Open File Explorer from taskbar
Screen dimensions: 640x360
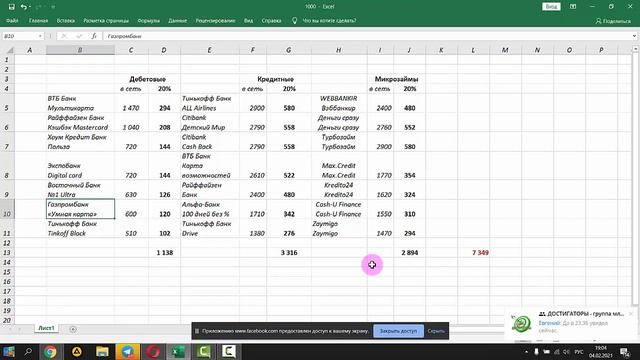[x=102, y=351]
